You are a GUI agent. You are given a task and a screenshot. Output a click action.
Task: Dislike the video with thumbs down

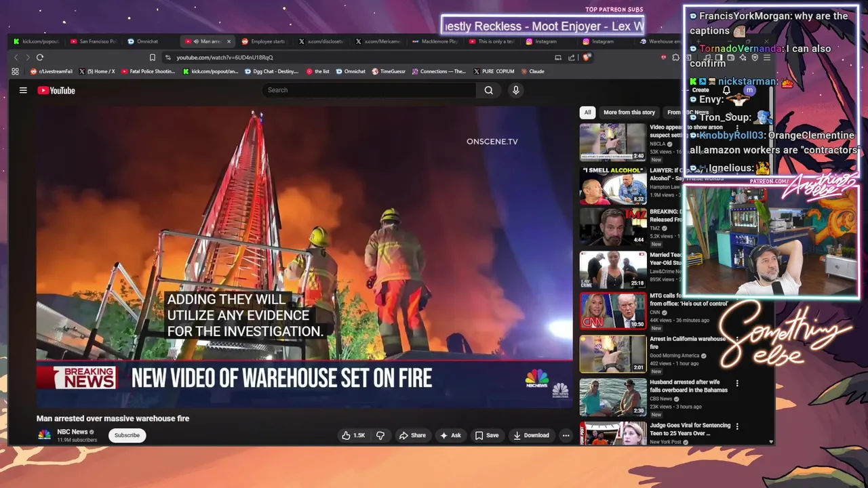(380, 435)
